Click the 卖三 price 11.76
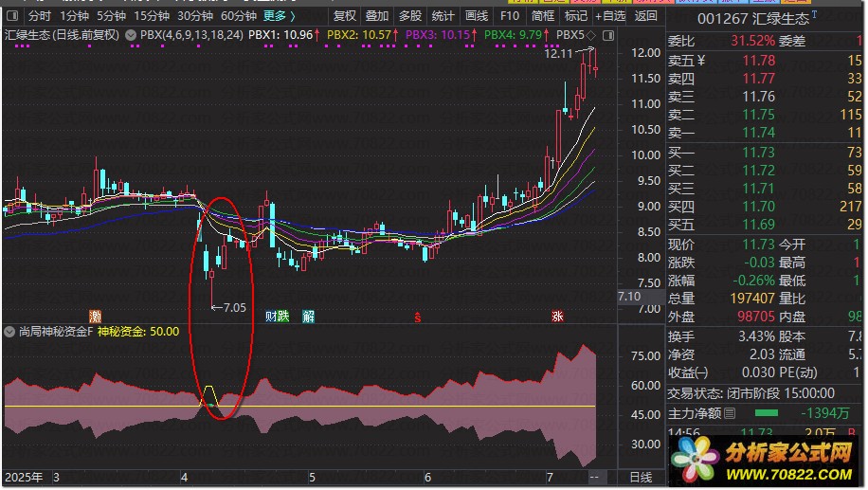Image resolution: width=868 pixels, height=490 pixels. [758, 97]
